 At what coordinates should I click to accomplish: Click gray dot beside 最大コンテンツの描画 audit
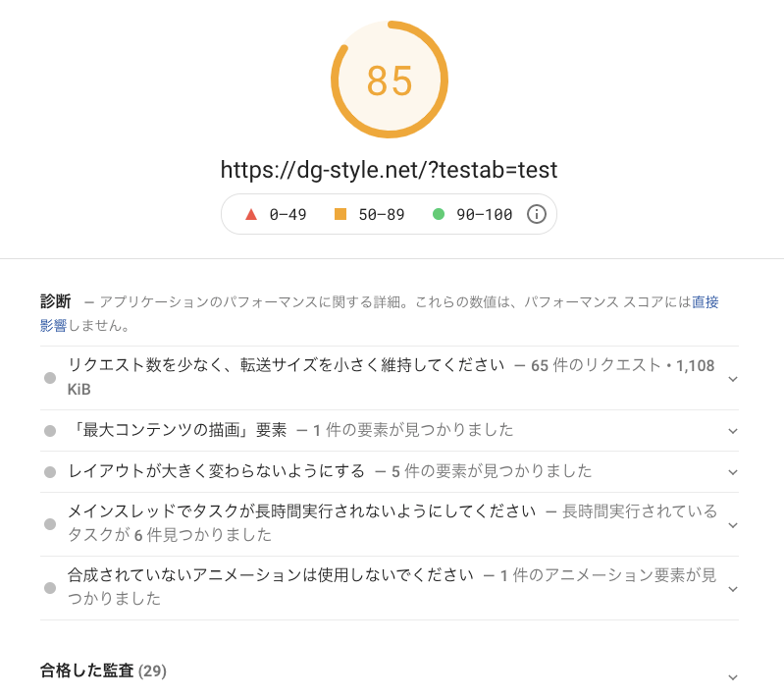[49, 431]
